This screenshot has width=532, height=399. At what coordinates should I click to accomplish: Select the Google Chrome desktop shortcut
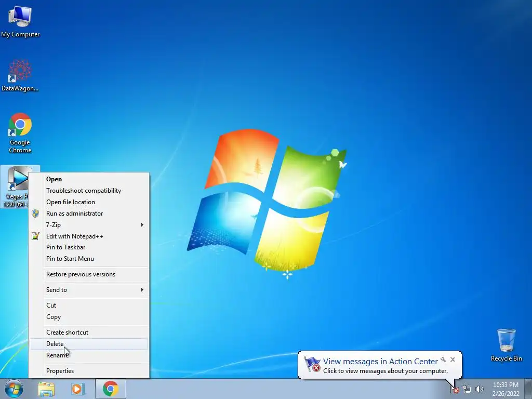click(x=20, y=133)
